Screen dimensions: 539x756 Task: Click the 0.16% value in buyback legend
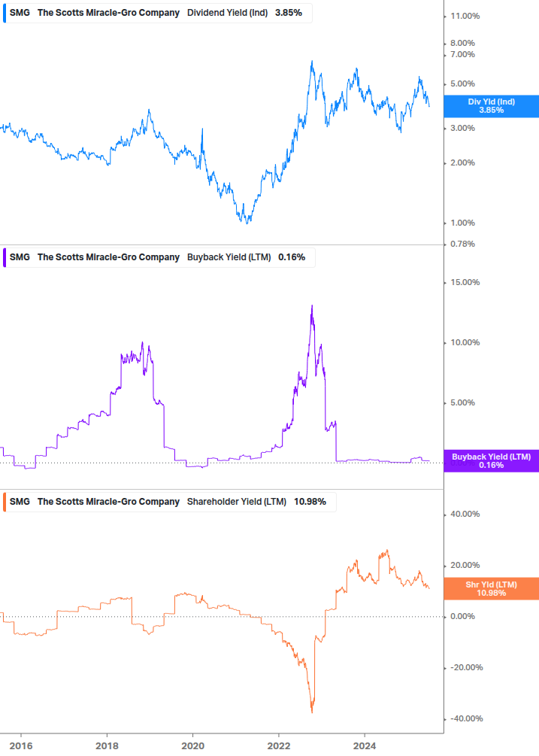[x=292, y=257]
